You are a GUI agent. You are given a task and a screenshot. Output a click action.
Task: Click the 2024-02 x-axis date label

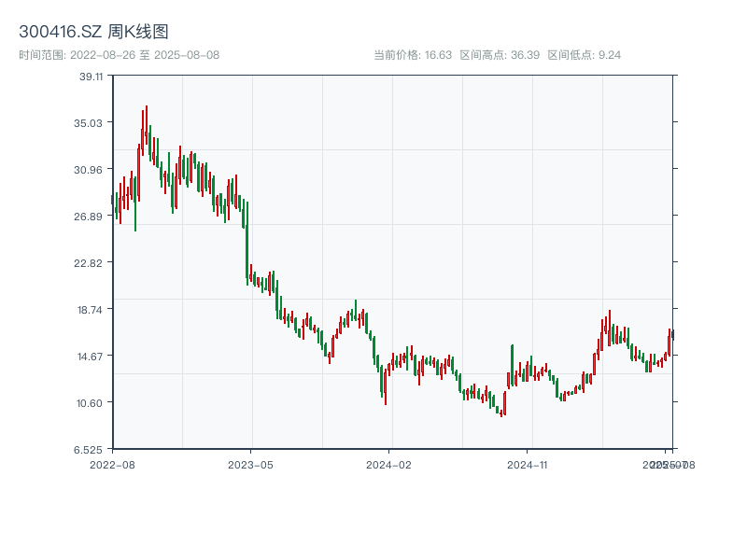pyautogui.click(x=389, y=464)
